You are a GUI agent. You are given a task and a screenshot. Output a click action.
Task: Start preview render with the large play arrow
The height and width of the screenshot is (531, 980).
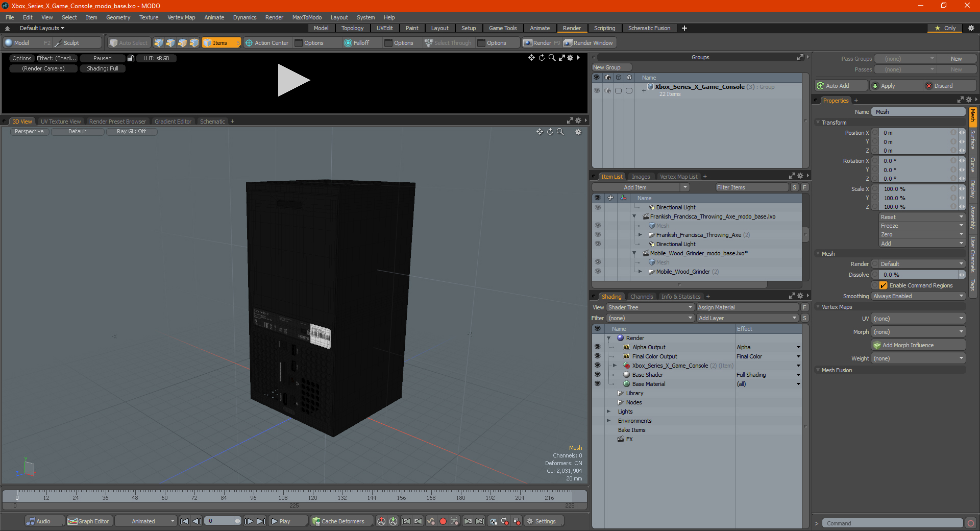[x=293, y=80]
